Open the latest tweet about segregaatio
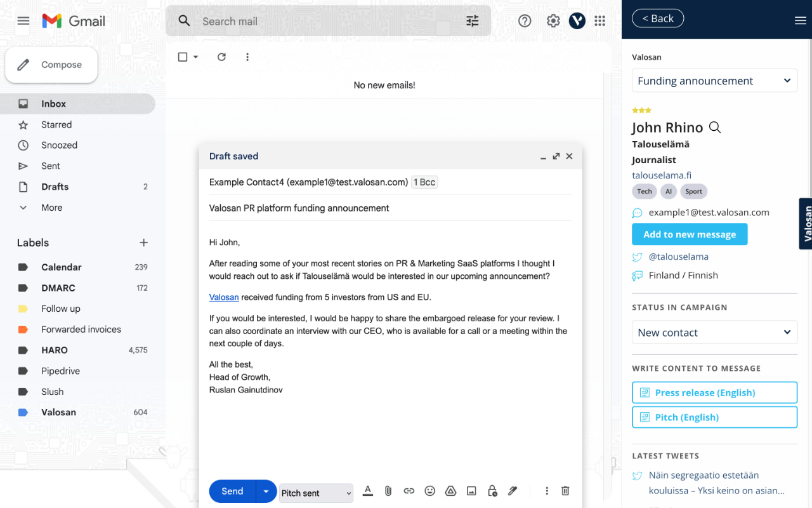Image resolution: width=812 pixels, height=508 pixels. pyautogui.click(x=717, y=483)
